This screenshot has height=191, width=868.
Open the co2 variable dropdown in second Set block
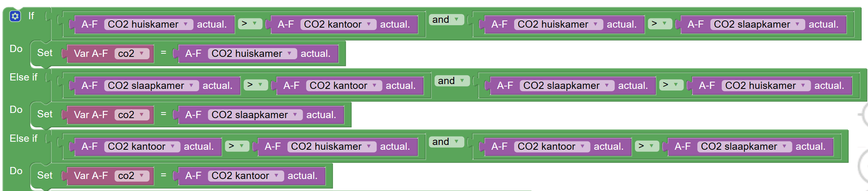[132, 115]
